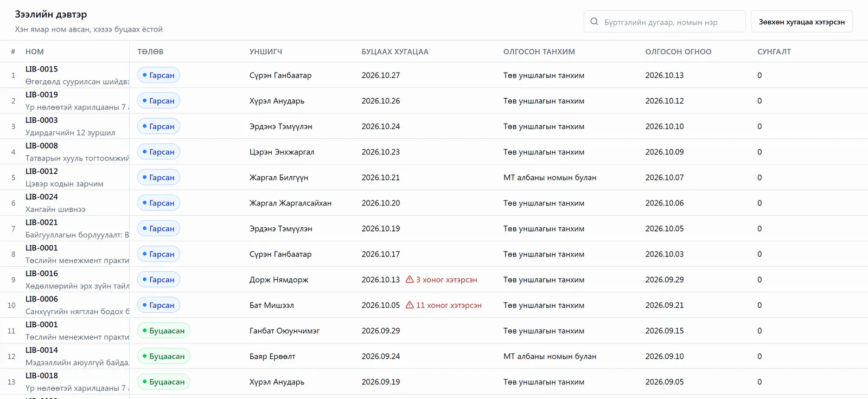Click reader name Дорж Нямдорж

(279, 280)
